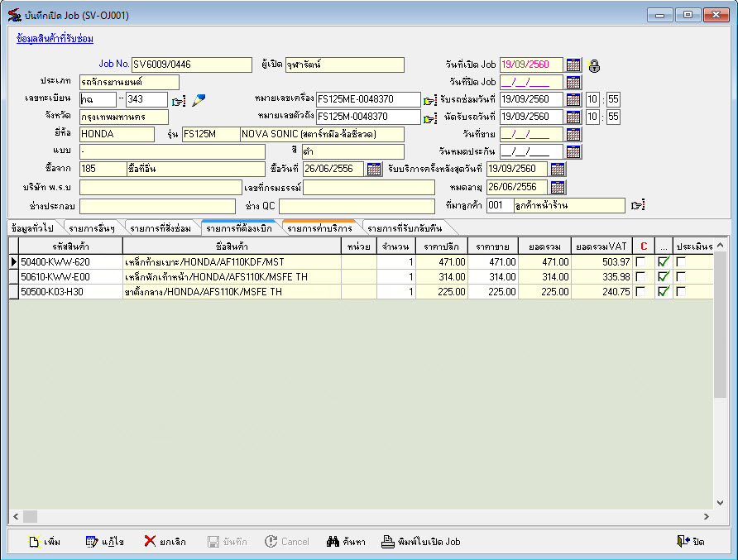Click the ยอดรวมVAT column header
Image resolution: width=738 pixels, height=560 pixels.
tap(601, 246)
